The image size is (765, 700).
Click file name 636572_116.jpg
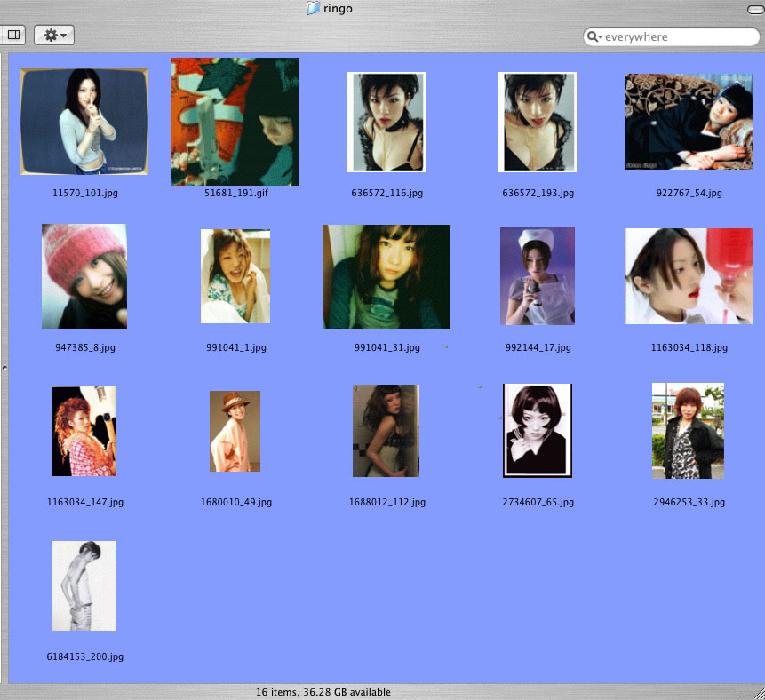tap(386, 193)
